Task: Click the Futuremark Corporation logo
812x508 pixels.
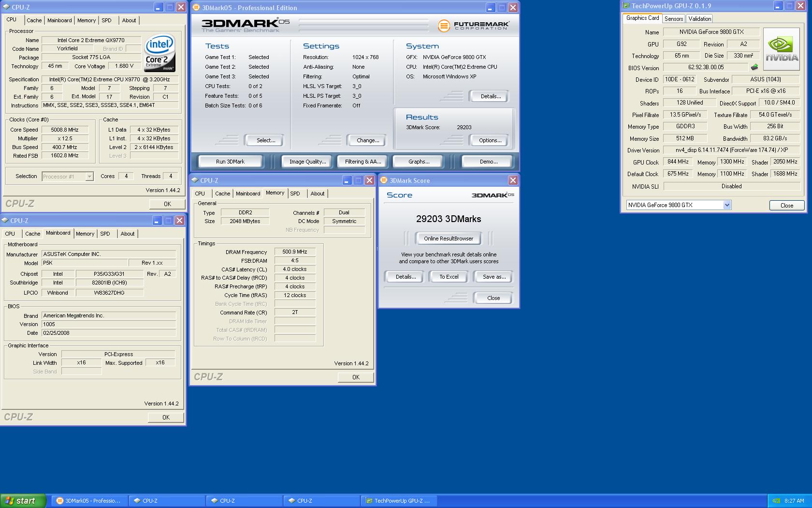Action: (473, 26)
